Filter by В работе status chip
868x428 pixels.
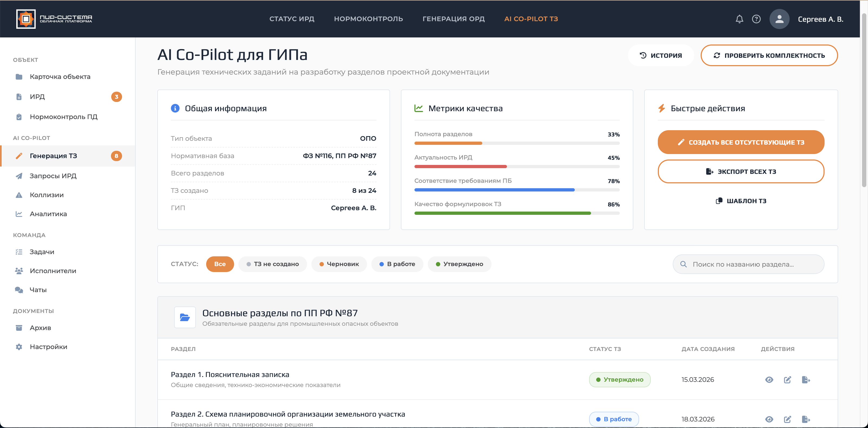tap(397, 264)
